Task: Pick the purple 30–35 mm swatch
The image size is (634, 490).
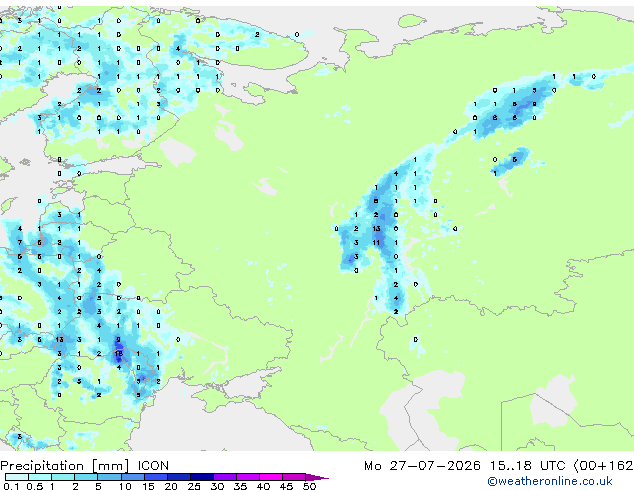Action: (x=224, y=477)
